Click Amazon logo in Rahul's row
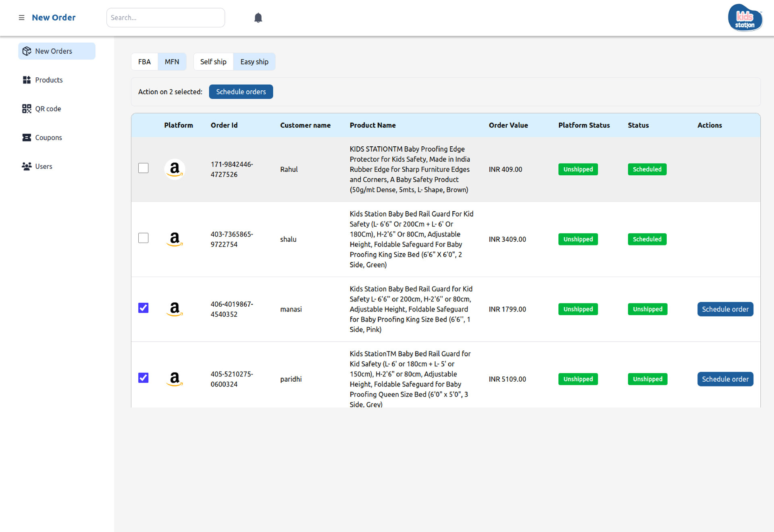 pos(175,169)
